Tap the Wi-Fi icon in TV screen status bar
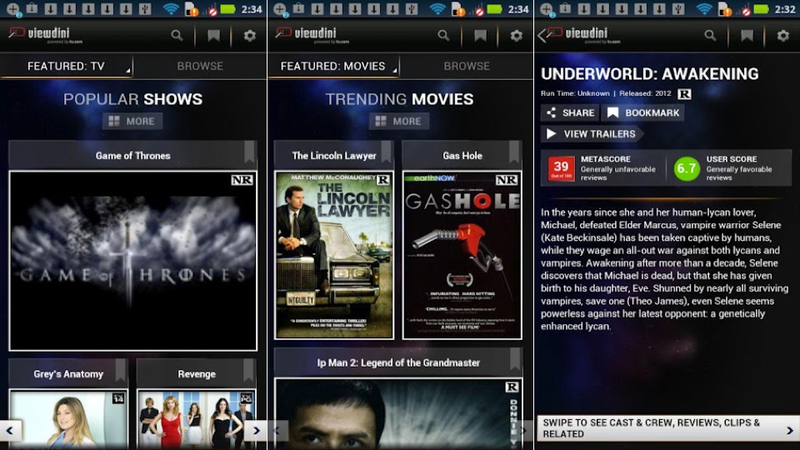The width and height of the screenshot is (800, 450). pyautogui.click(x=171, y=9)
